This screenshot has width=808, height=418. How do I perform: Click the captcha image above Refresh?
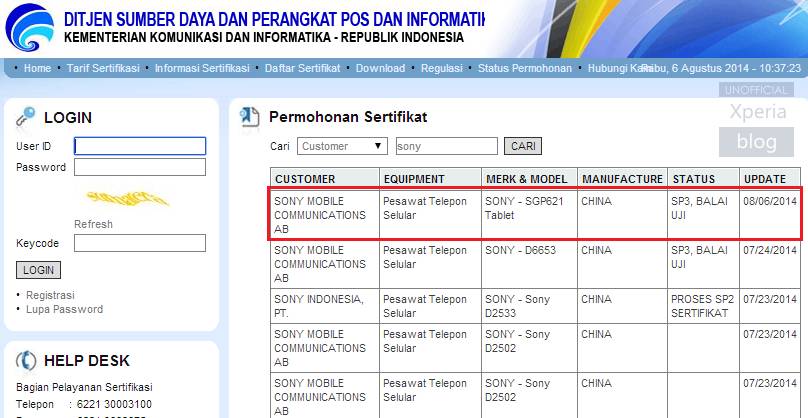click(x=128, y=198)
